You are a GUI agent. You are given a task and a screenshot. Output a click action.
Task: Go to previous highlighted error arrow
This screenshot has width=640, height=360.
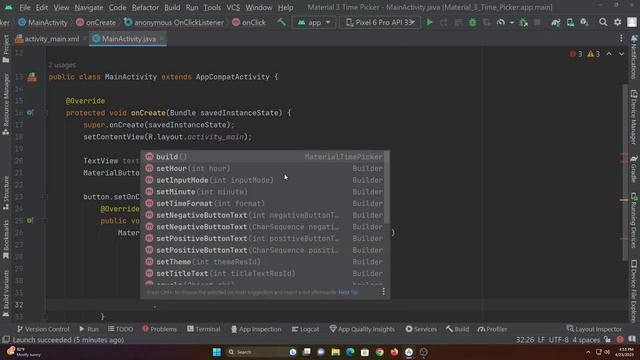point(609,54)
